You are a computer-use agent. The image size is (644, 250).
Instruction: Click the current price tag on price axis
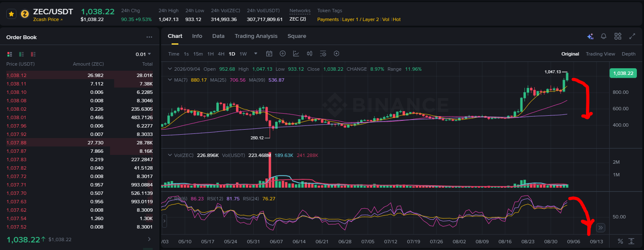[x=623, y=73]
